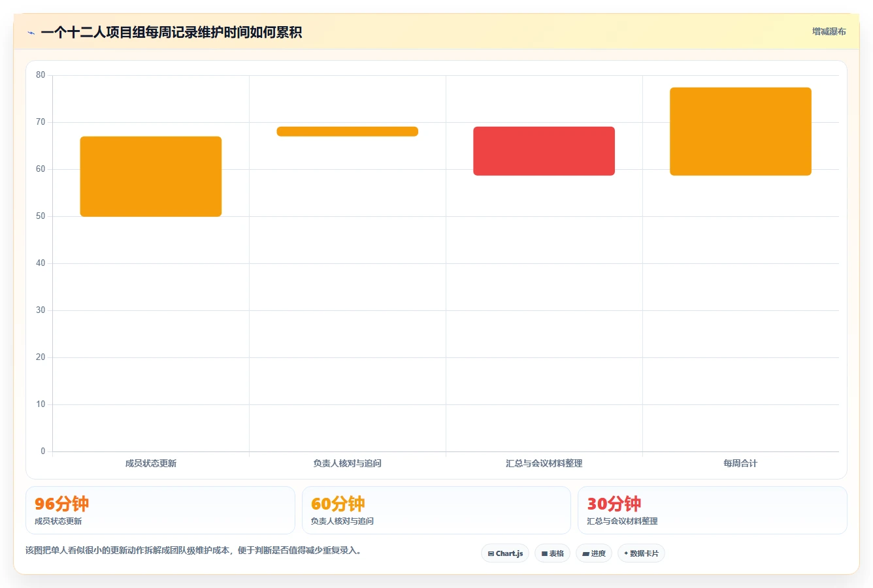The image size is (873, 588).
Task: Click the red 汇总与会议材料整理 bar
Action: pyautogui.click(x=544, y=151)
